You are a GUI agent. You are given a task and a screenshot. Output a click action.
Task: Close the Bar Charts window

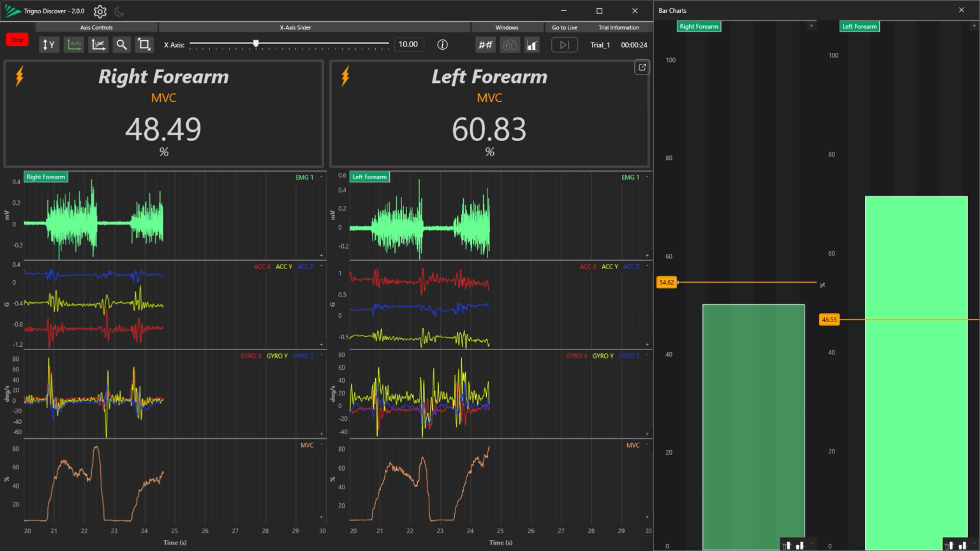(961, 10)
